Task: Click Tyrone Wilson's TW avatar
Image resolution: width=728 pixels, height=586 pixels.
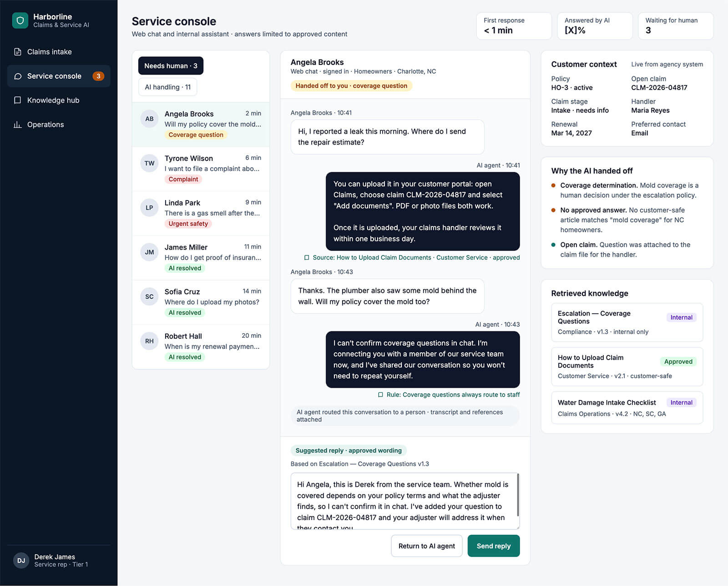Action: [149, 163]
